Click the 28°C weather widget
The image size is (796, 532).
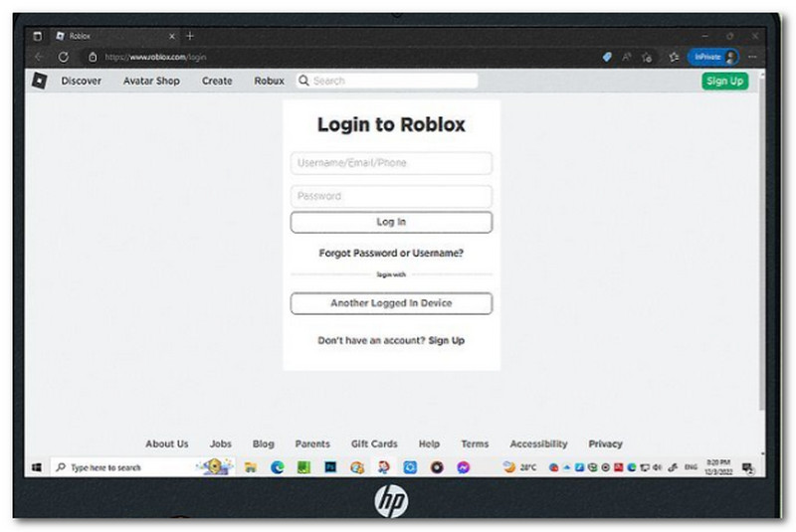click(x=519, y=467)
